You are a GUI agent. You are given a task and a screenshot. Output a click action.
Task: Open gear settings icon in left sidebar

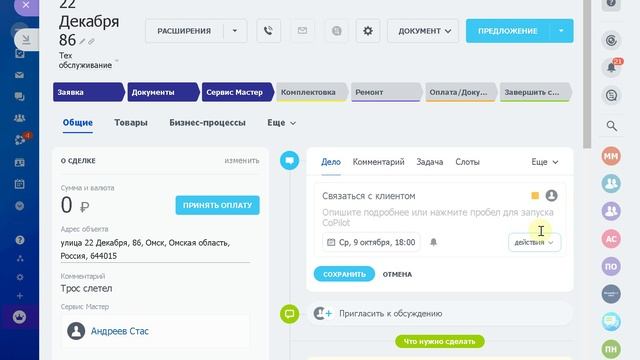[x=20, y=277]
